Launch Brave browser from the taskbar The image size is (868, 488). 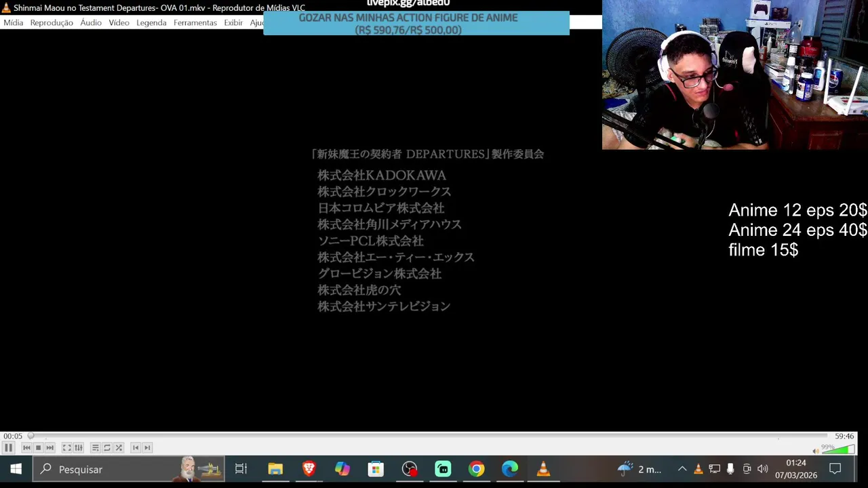pos(309,469)
